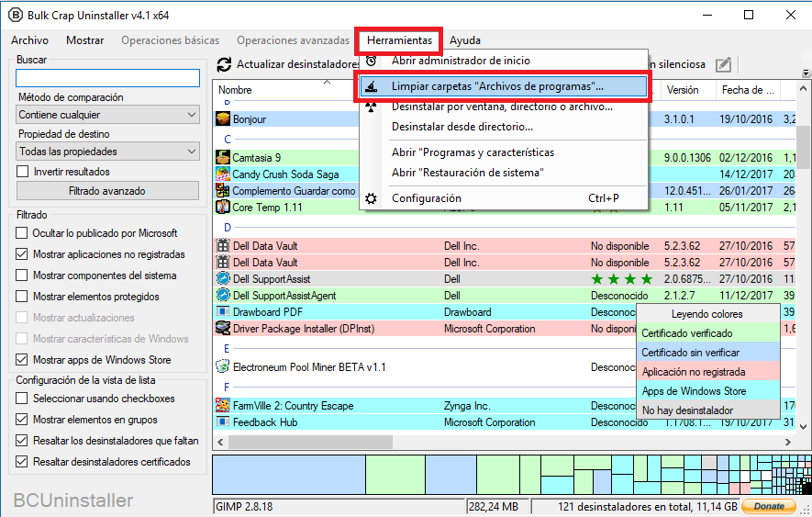The width and height of the screenshot is (812, 517).
Task: Sort by Fecha de column header
Action: point(747,90)
